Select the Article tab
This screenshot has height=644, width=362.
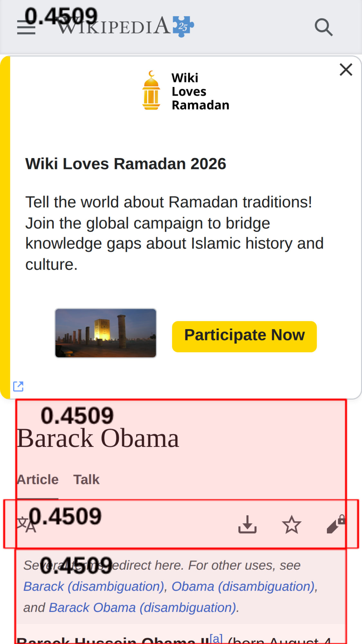coord(38,479)
